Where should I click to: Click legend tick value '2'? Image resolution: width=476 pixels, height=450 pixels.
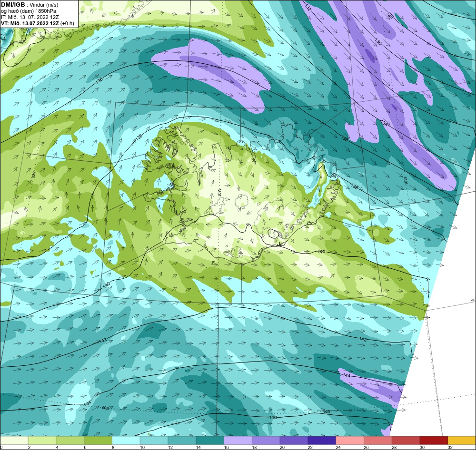pyautogui.click(x=29, y=447)
